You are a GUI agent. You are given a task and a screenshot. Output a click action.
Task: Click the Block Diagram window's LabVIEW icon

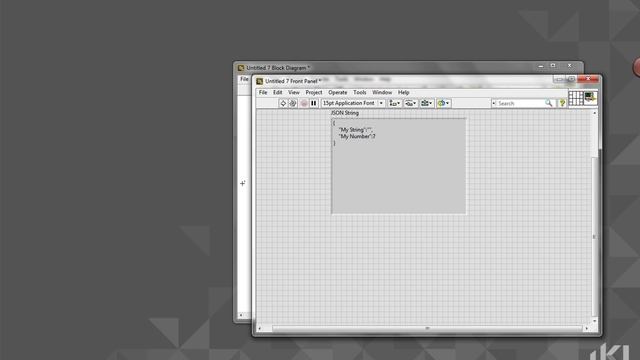tap(241, 68)
